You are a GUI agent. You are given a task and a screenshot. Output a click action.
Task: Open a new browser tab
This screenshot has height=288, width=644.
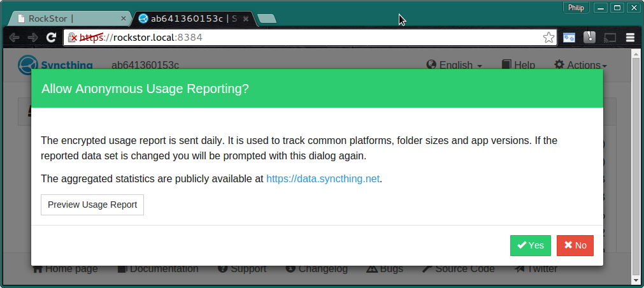click(x=267, y=18)
